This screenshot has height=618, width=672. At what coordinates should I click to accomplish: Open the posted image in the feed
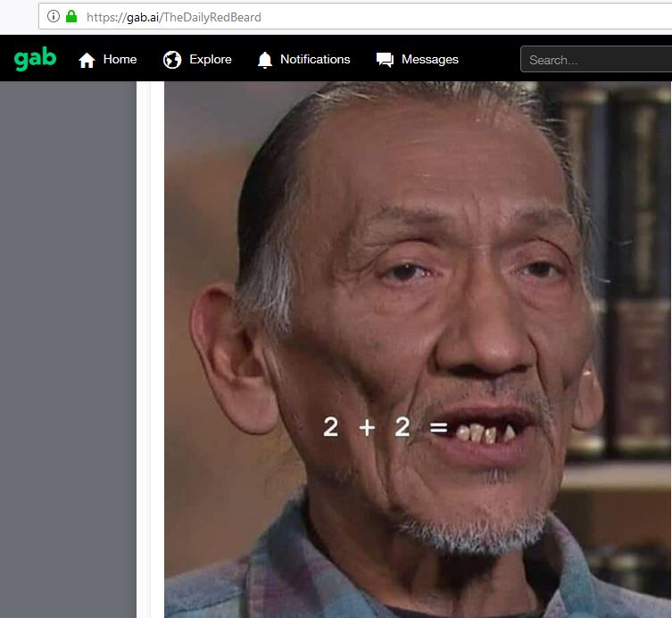pos(418,268)
